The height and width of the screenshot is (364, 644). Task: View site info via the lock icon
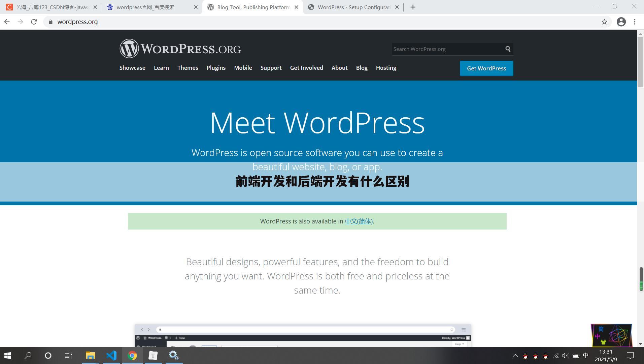(x=50, y=22)
